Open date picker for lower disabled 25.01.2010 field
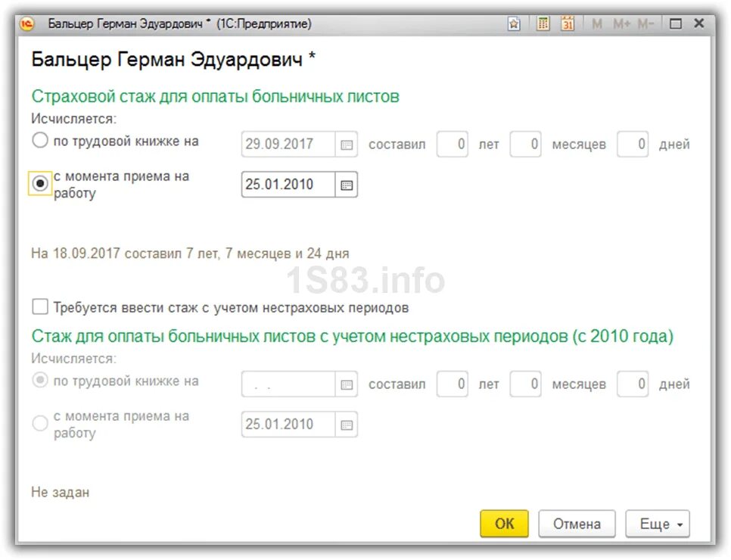The height and width of the screenshot is (560, 731). (347, 425)
